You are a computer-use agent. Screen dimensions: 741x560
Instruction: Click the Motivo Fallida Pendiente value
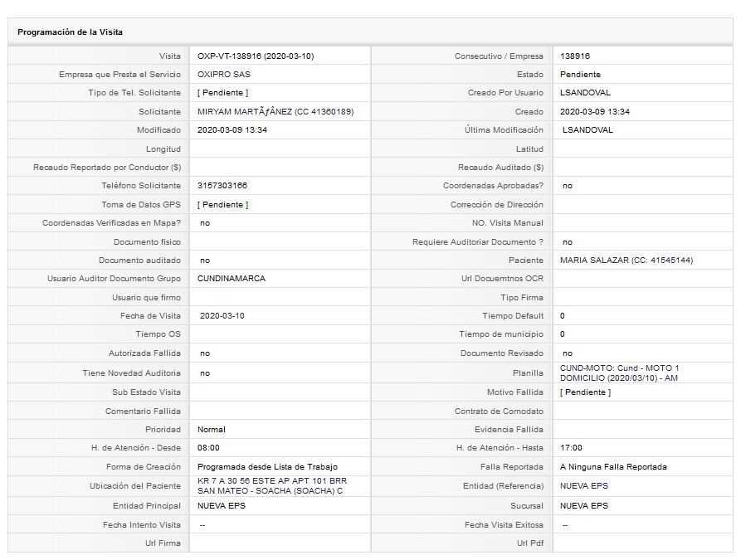586,392
